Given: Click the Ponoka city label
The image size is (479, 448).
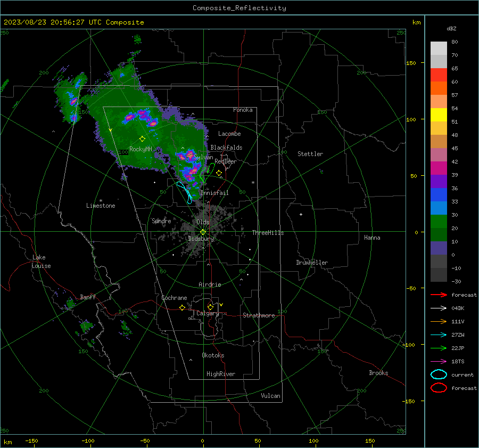Looking at the screenshot, I should (243, 110).
